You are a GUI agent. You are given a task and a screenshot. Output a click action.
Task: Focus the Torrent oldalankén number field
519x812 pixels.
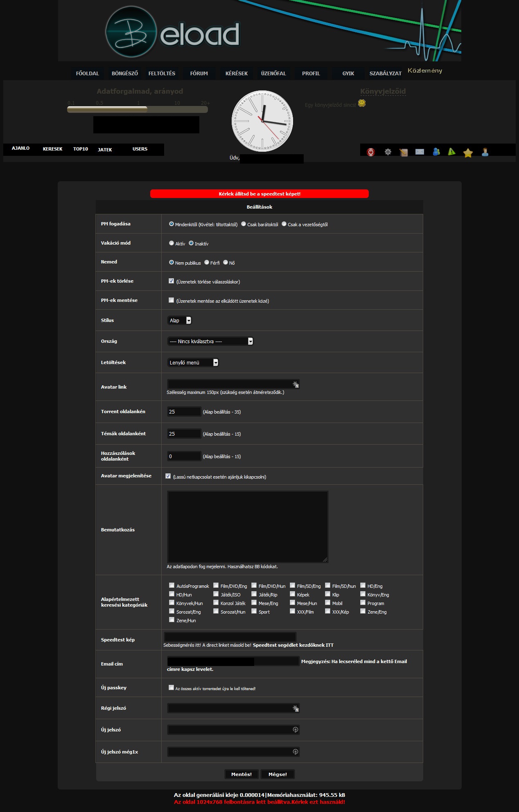pos(184,412)
